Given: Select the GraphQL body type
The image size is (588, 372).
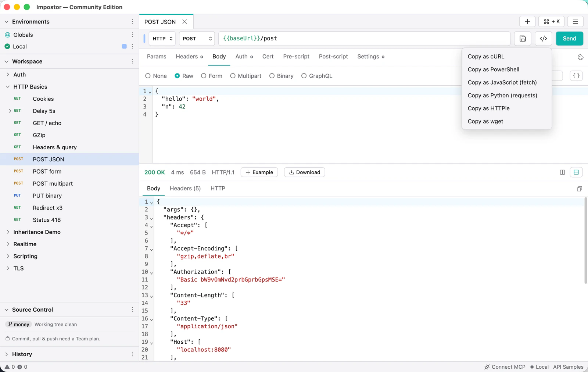Looking at the screenshot, I should point(317,76).
